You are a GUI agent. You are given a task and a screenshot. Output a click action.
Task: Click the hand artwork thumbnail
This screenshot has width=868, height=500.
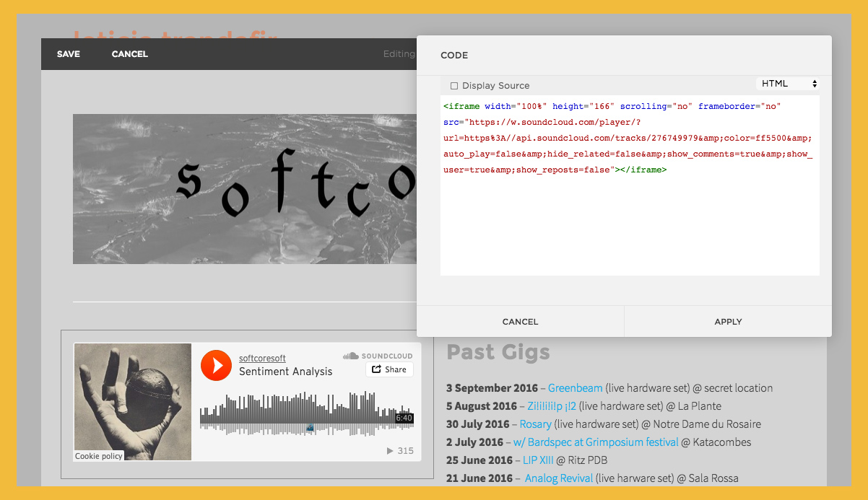pos(133,401)
